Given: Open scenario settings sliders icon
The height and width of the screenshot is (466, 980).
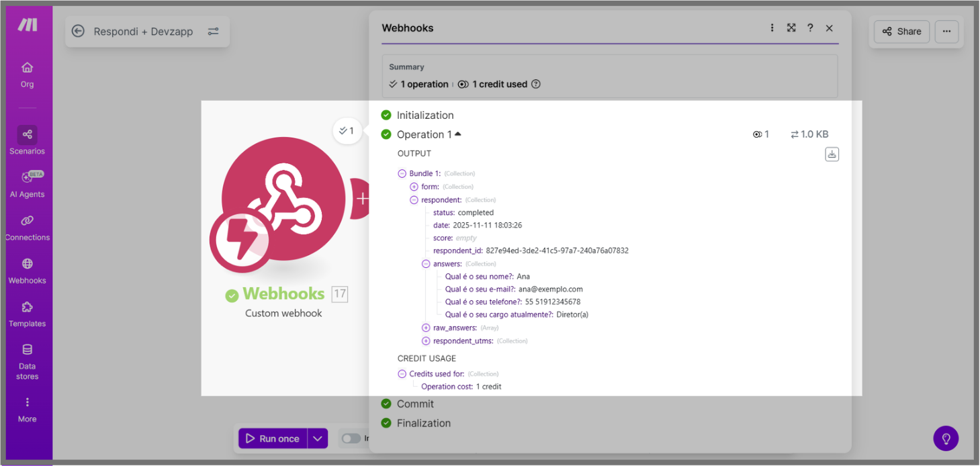Looking at the screenshot, I should (x=213, y=31).
